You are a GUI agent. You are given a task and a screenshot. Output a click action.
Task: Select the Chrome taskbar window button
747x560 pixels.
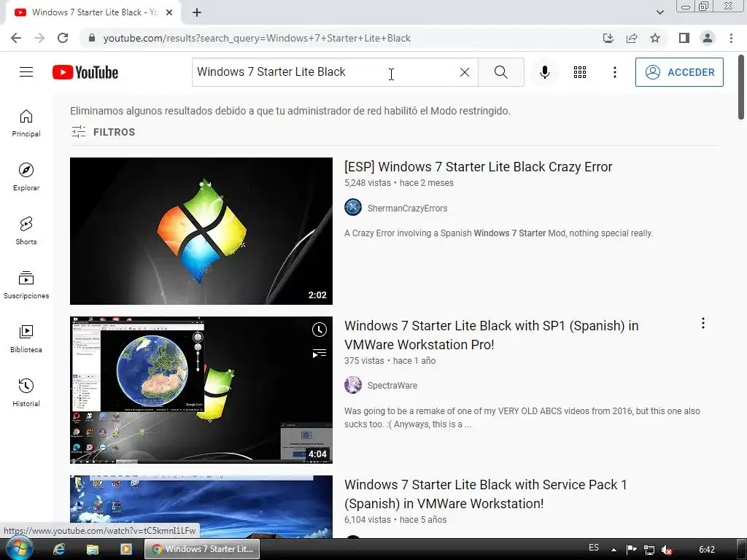click(203, 549)
